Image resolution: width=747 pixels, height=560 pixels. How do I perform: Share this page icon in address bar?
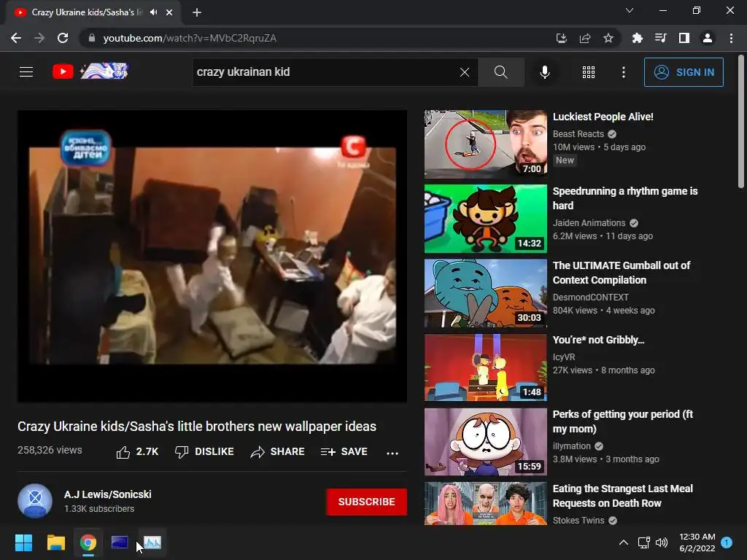[x=585, y=38]
